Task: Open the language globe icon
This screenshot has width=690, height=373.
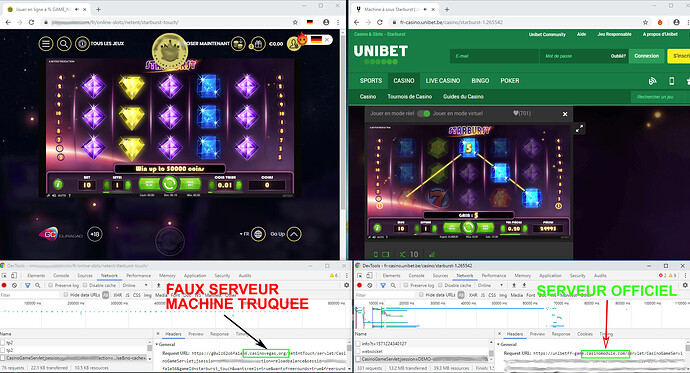Action: point(258,234)
